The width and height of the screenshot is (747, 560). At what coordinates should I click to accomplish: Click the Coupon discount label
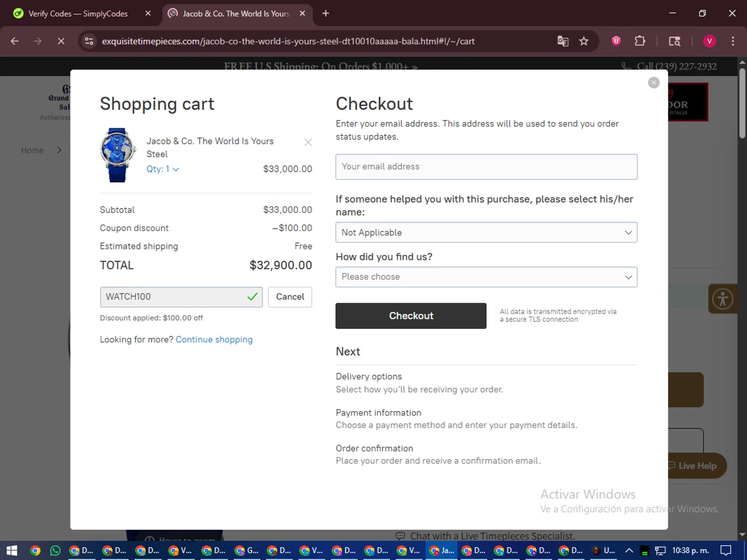tap(134, 228)
